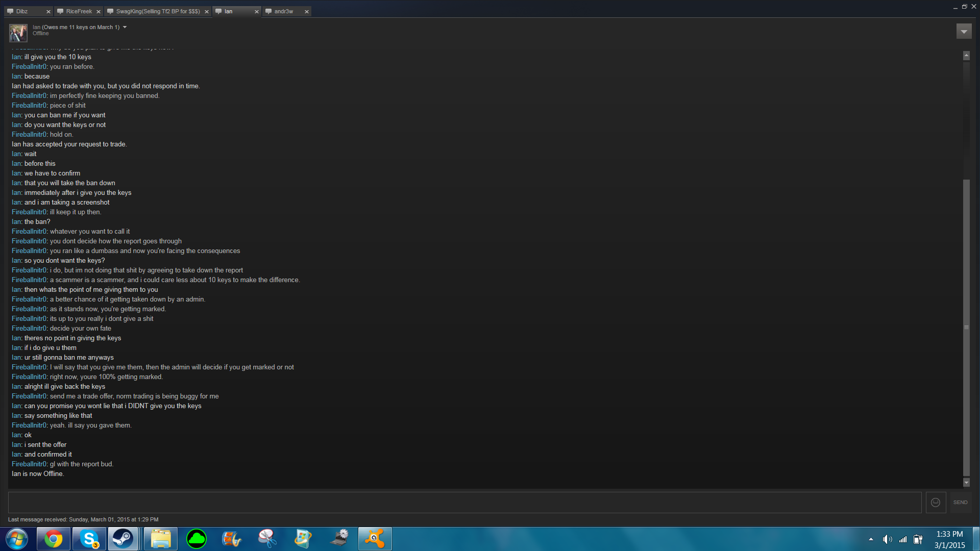Launch Google Chrome from the taskbar
The image size is (980, 551).
tap(53, 539)
